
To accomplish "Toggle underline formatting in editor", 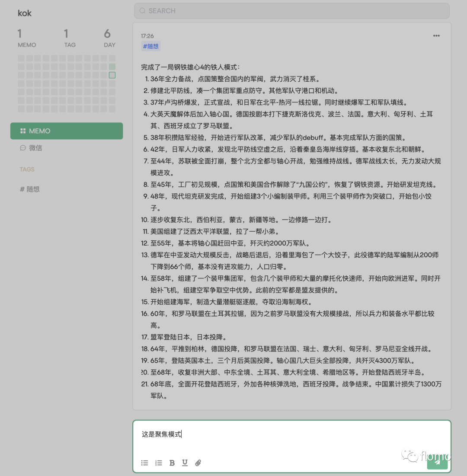I will (185, 463).
